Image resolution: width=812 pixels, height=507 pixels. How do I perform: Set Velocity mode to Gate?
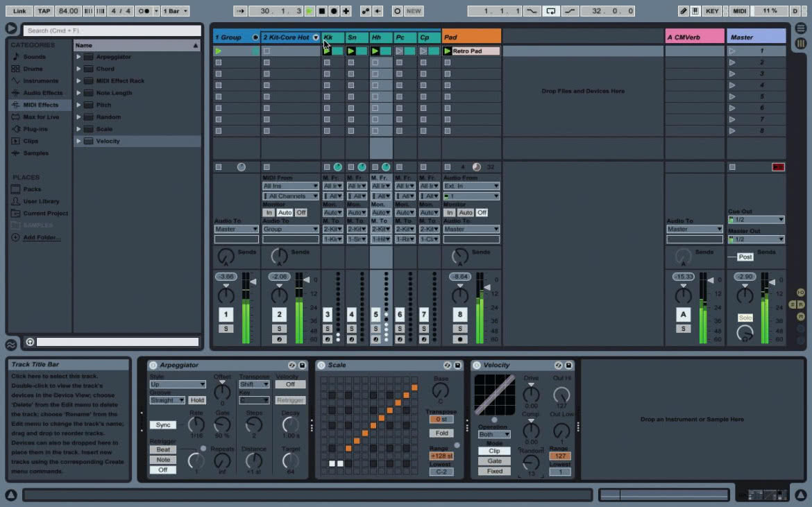click(495, 461)
